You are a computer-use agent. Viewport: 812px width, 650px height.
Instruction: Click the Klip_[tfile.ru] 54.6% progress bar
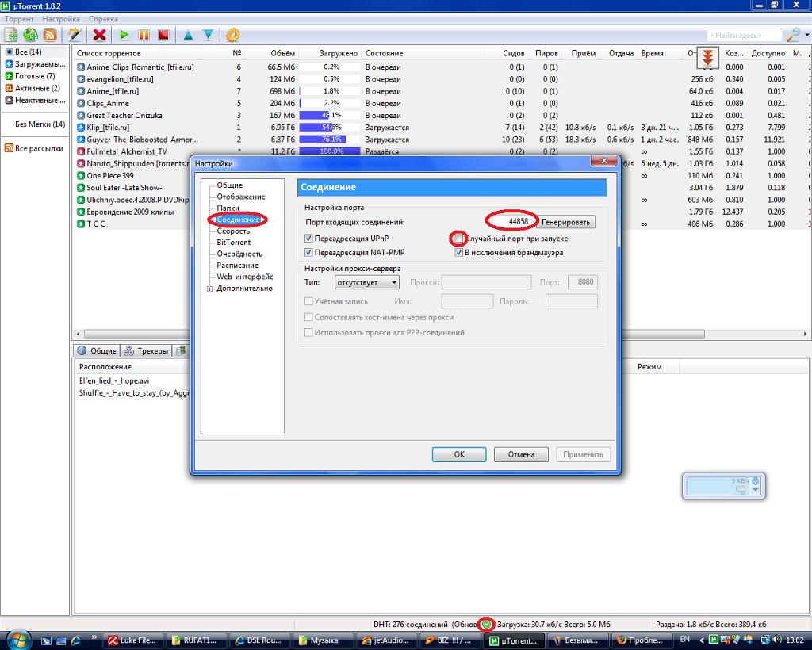[x=330, y=128]
